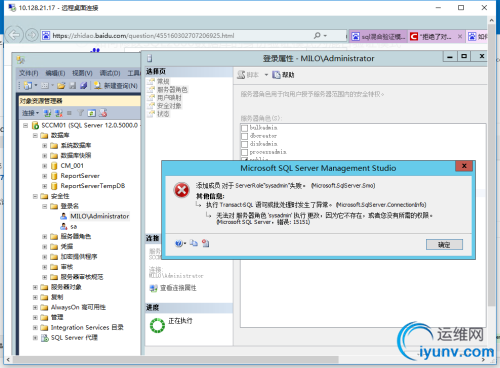The height and width of the screenshot is (368, 500).
Task: Click the Save disk icon in SSMS toolbar
Action: (x=73, y=86)
